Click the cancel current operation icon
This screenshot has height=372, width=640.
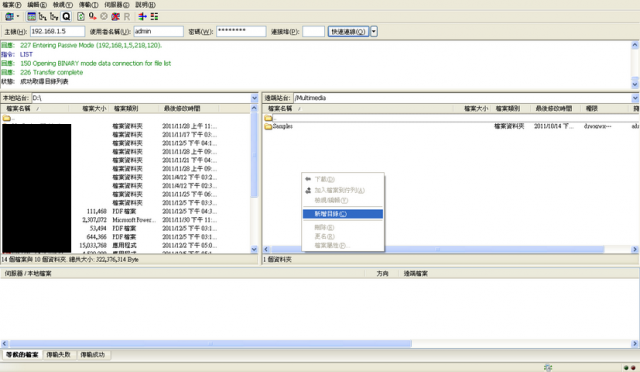pyautogui.click(x=104, y=17)
